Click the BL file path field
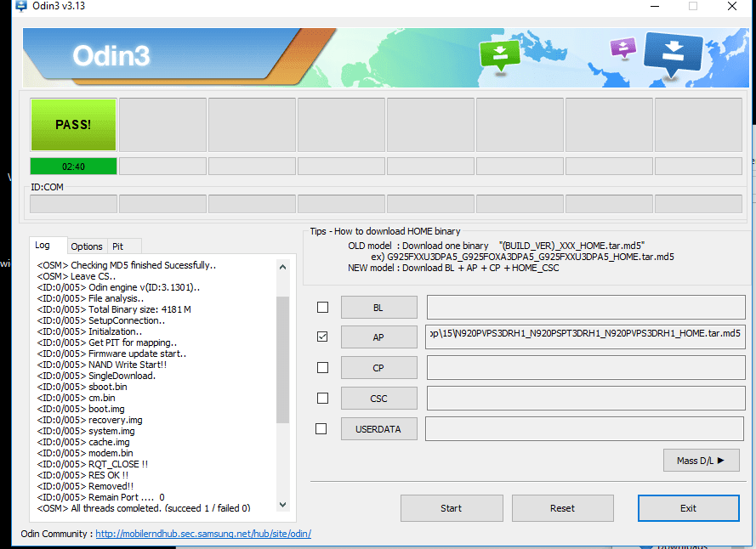 coord(586,308)
